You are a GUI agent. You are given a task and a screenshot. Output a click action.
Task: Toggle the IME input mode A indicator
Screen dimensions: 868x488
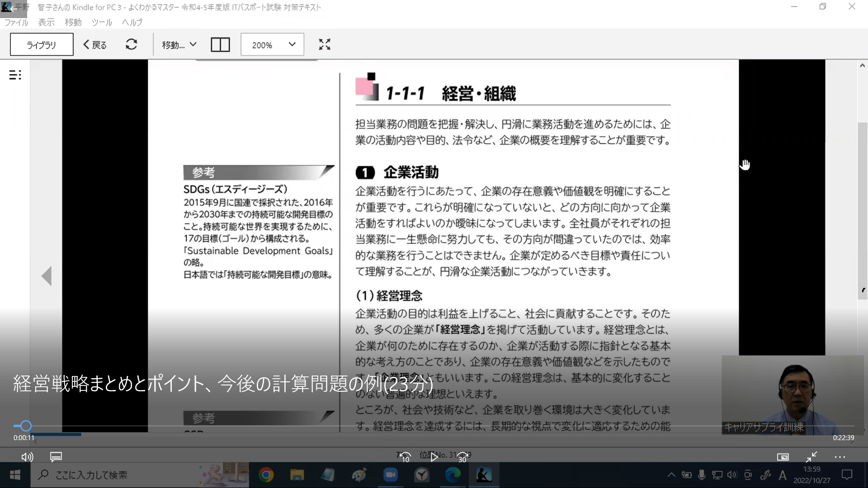click(x=783, y=475)
